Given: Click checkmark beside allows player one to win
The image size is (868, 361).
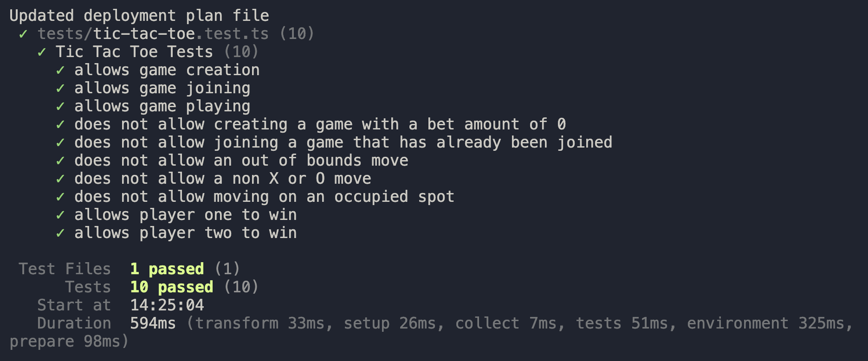Looking at the screenshot, I should point(60,215).
